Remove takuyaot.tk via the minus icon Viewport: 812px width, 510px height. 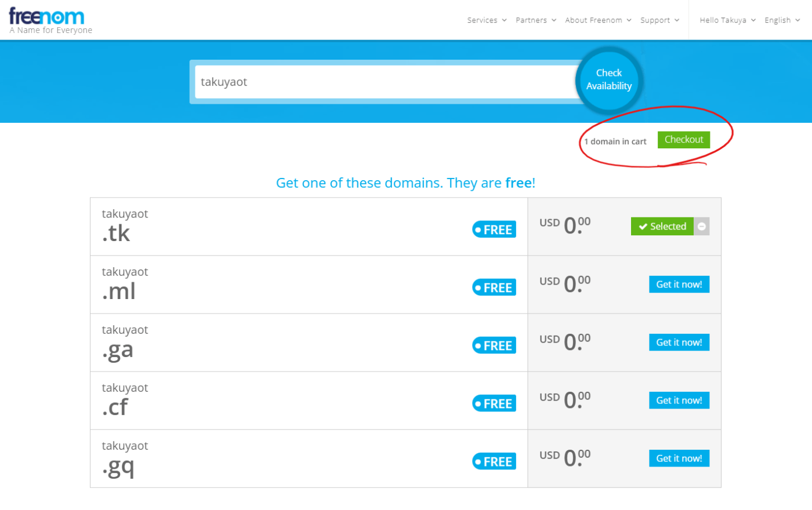(x=702, y=227)
